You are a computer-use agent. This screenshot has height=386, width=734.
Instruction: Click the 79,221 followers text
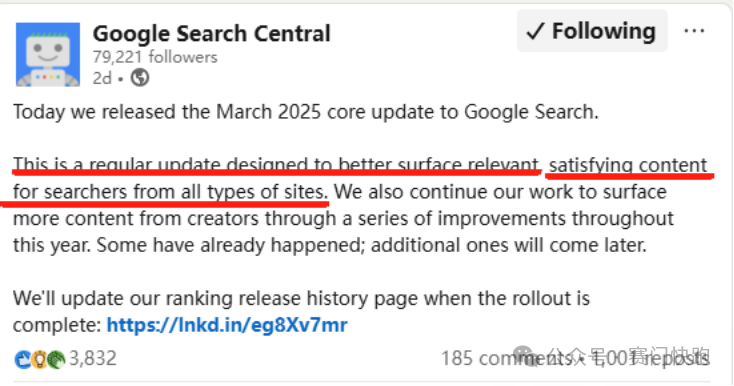(x=155, y=57)
